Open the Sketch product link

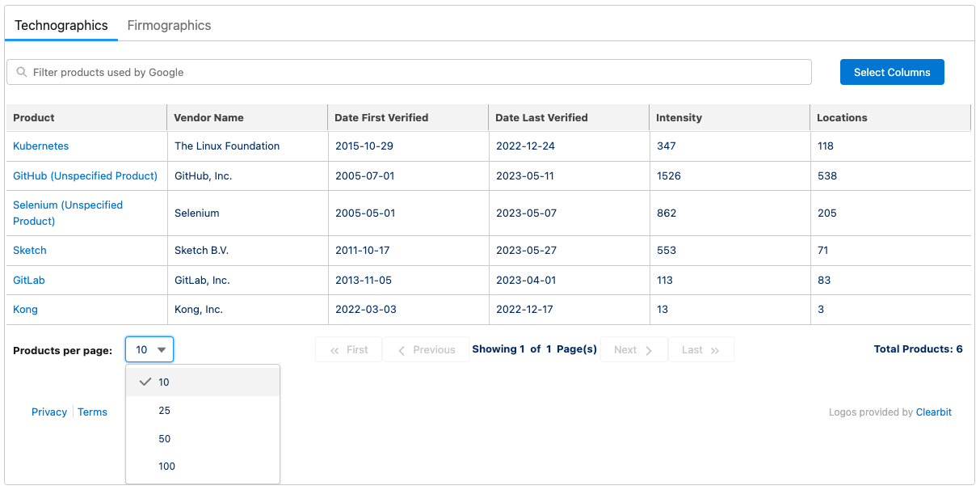[x=29, y=250]
